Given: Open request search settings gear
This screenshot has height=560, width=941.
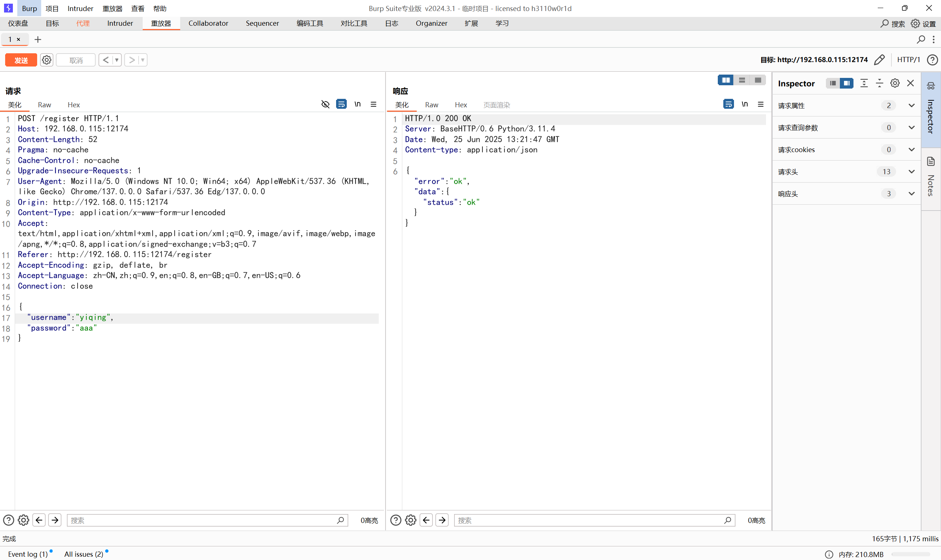Looking at the screenshot, I should click(x=24, y=520).
